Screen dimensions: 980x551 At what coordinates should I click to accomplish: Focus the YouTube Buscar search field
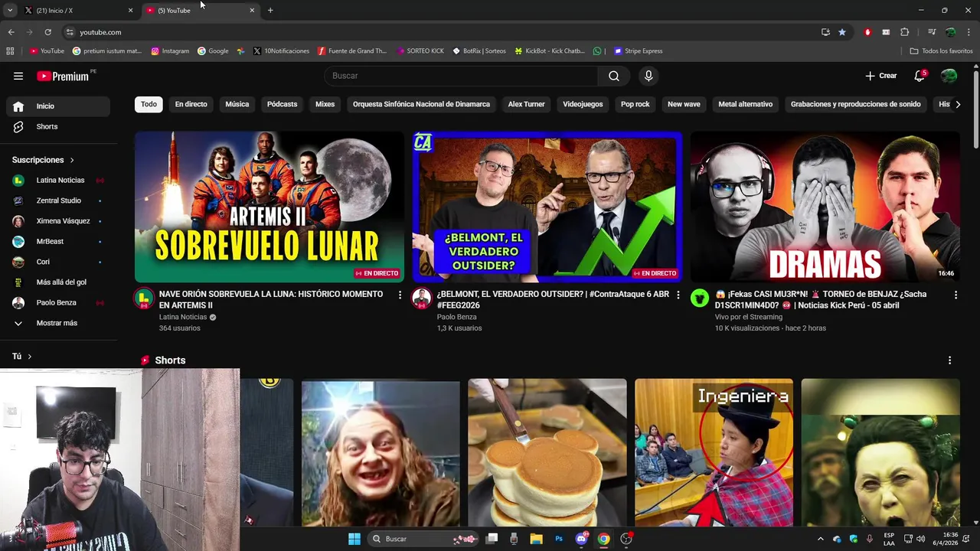461,76
